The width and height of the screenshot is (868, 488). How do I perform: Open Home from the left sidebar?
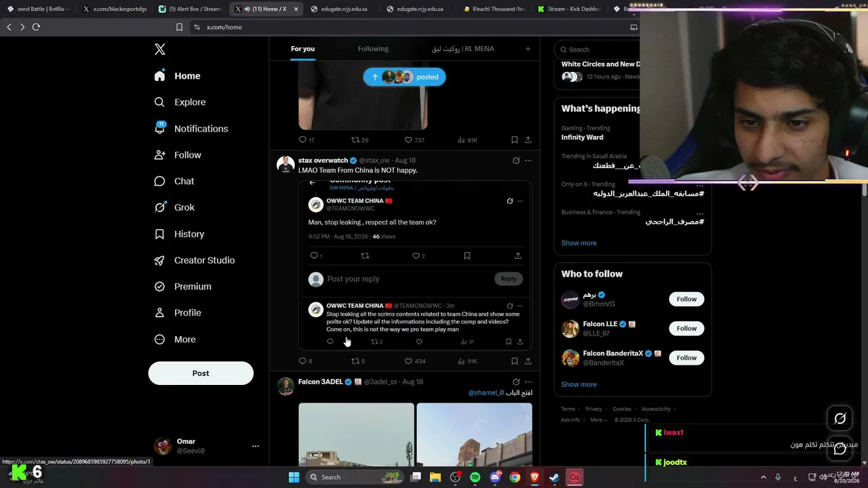click(x=177, y=76)
